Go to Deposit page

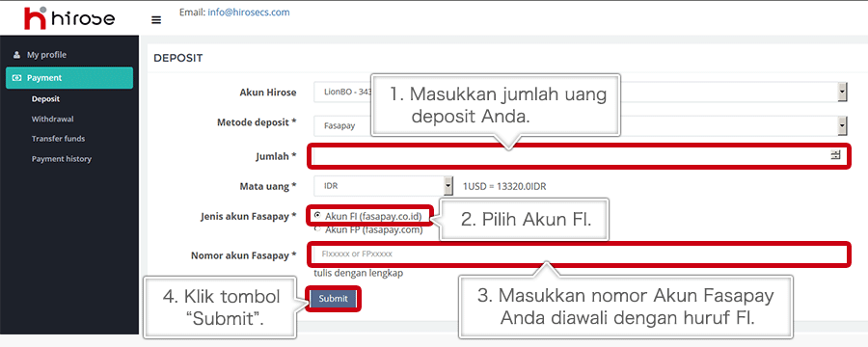[45, 99]
